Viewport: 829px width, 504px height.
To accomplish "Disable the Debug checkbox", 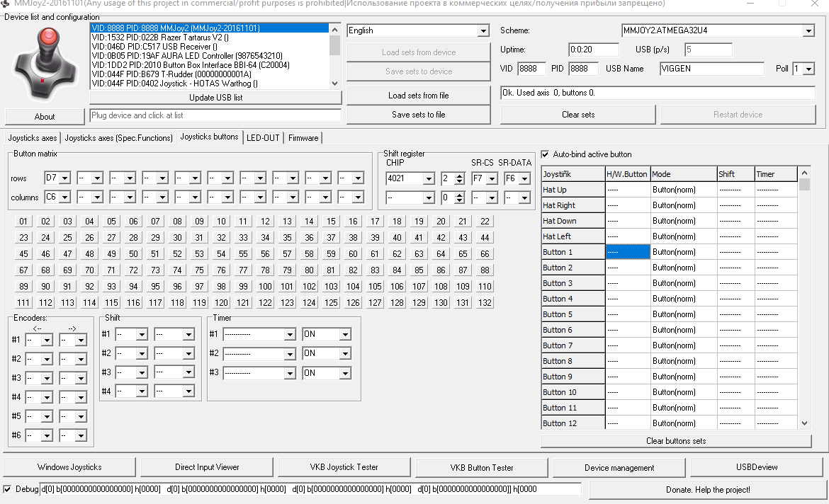I will tap(7, 489).
